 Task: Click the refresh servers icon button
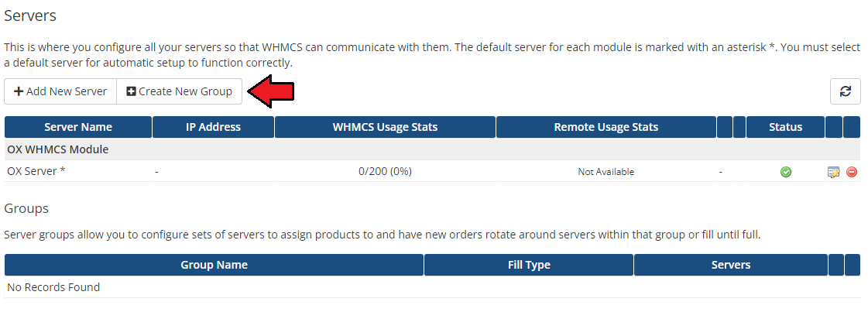click(845, 91)
